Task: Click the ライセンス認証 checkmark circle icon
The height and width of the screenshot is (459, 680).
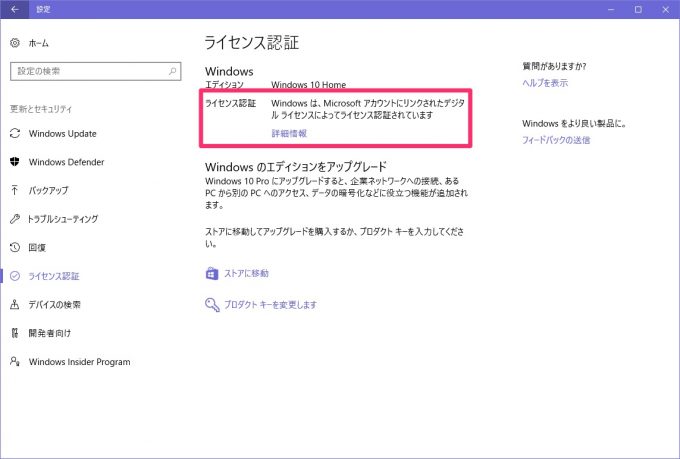Action: 15,276
